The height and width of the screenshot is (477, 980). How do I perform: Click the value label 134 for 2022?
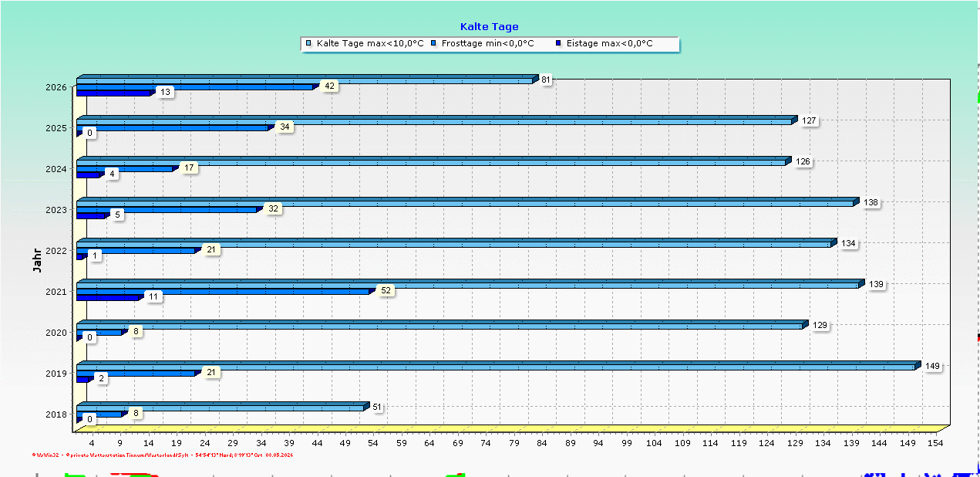848,243
